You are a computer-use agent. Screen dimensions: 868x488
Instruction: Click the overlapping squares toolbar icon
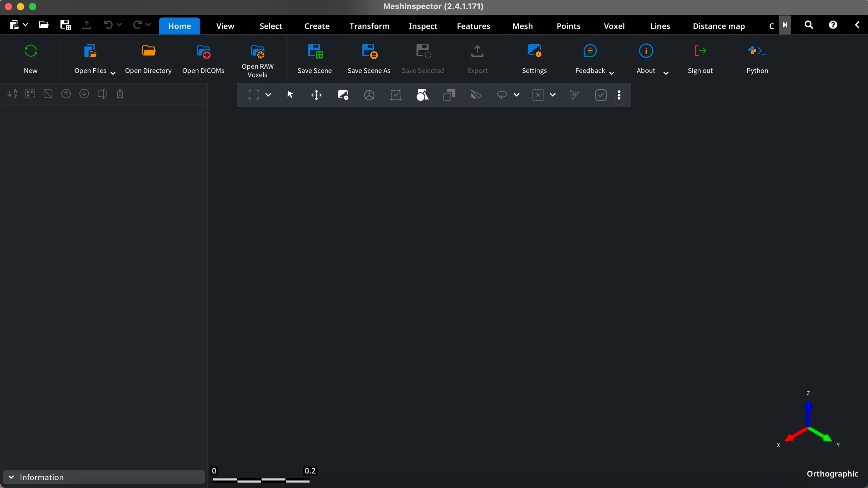tap(449, 95)
